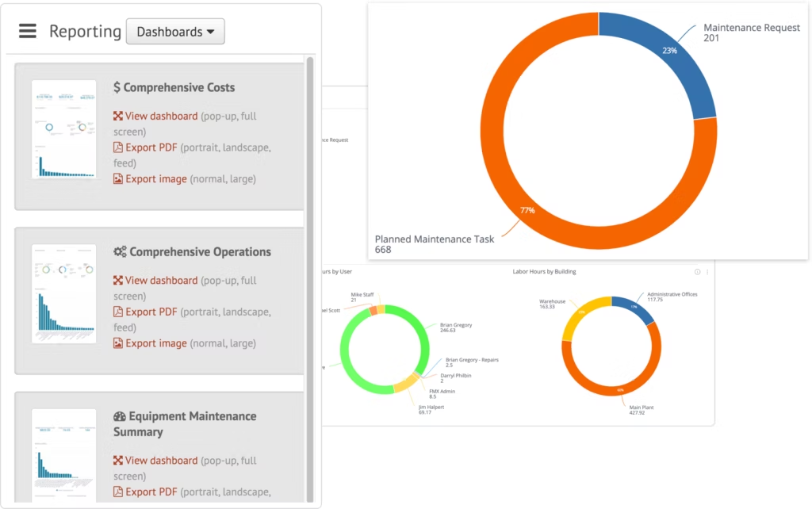The image size is (812, 509).
Task: Export a large image of Comprehensive Operations
Action: point(243,343)
